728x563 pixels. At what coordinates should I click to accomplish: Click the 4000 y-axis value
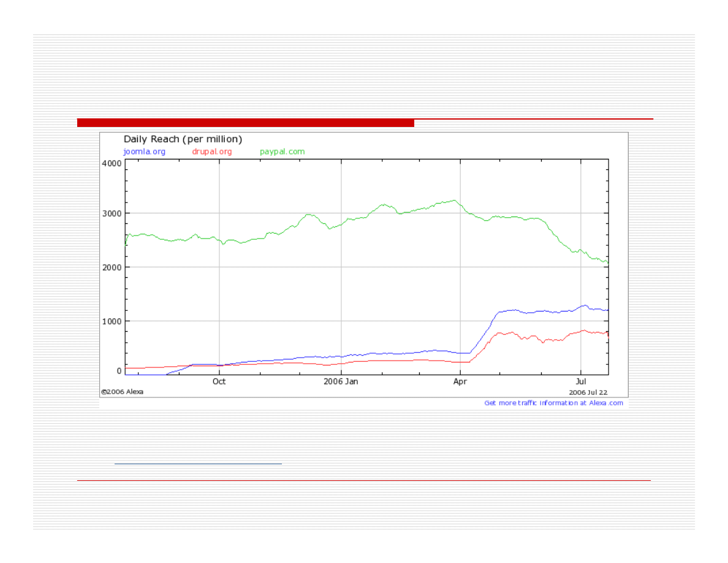(x=112, y=163)
